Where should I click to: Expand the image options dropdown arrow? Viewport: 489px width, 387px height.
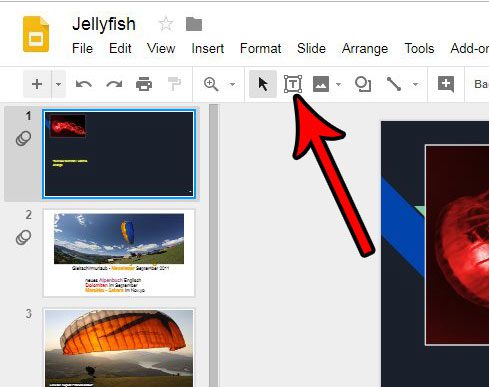coord(338,84)
